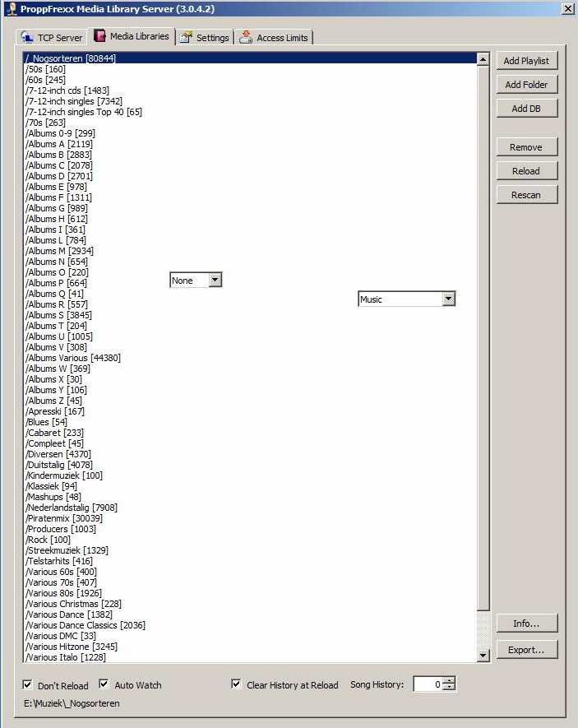Viewport: 578px width, 728px height.
Task: Select /Albums D [2701]
Action: (x=250, y=176)
